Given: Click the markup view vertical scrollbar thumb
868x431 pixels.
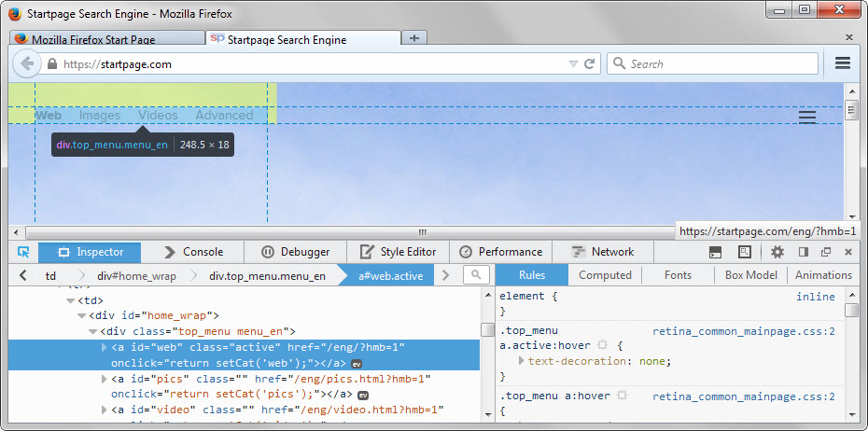Looking at the screenshot, I should click(488, 329).
